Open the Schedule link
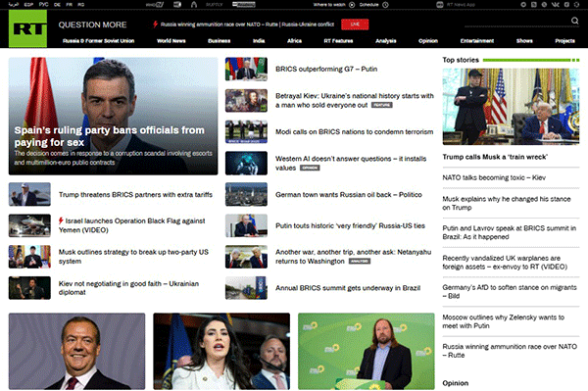This screenshot has height=391, width=588. click(x=368, y=5)
